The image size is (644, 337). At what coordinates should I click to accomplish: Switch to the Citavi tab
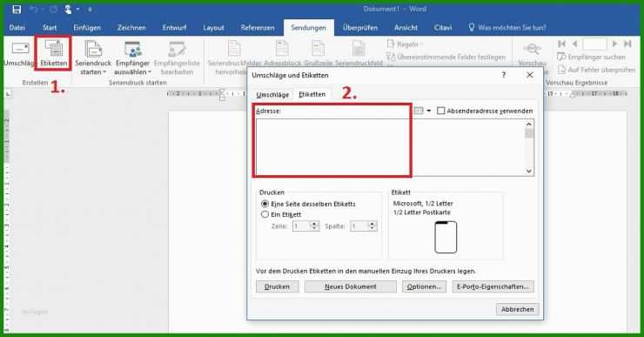point(443,28)
